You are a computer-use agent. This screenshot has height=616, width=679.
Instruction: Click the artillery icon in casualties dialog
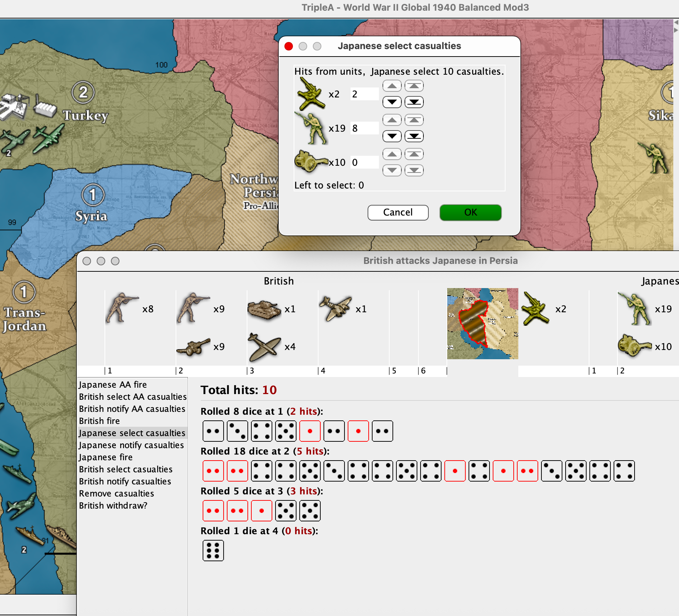pos(311,162)
